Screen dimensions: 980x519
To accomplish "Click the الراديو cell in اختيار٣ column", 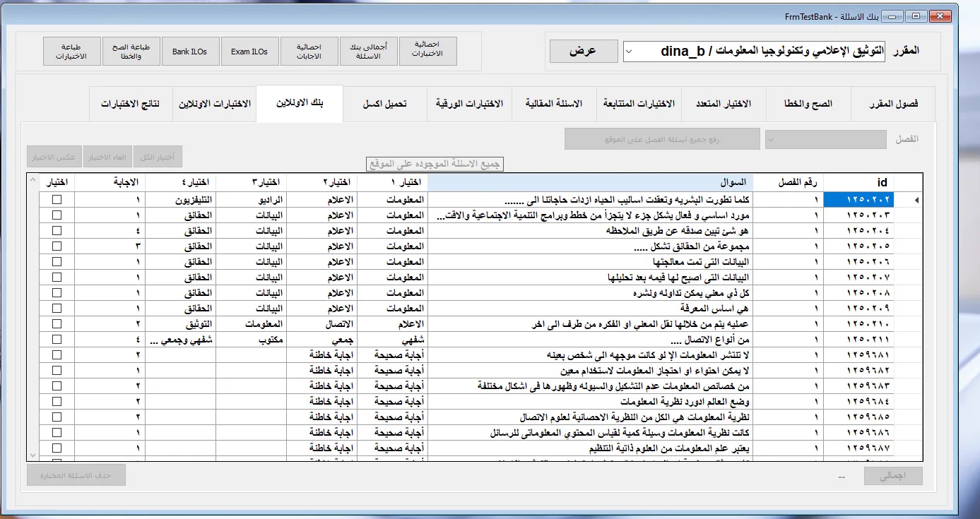I will (251, 200).
